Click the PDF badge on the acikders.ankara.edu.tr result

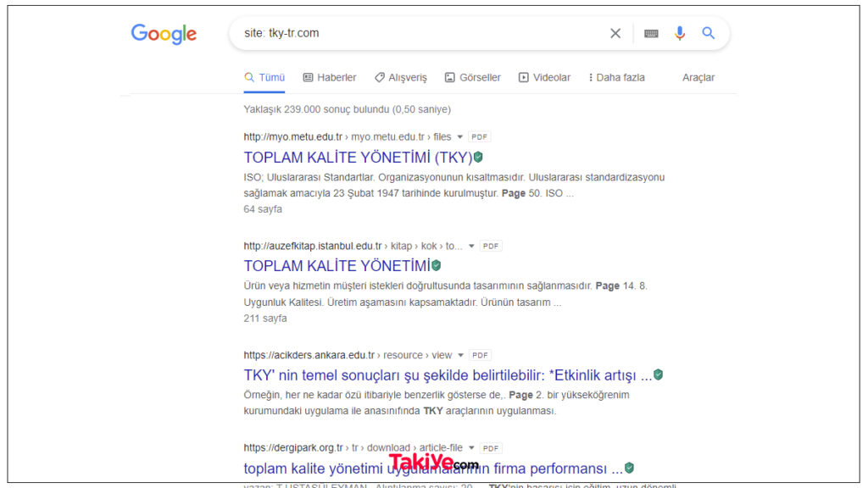coord(480,355)
